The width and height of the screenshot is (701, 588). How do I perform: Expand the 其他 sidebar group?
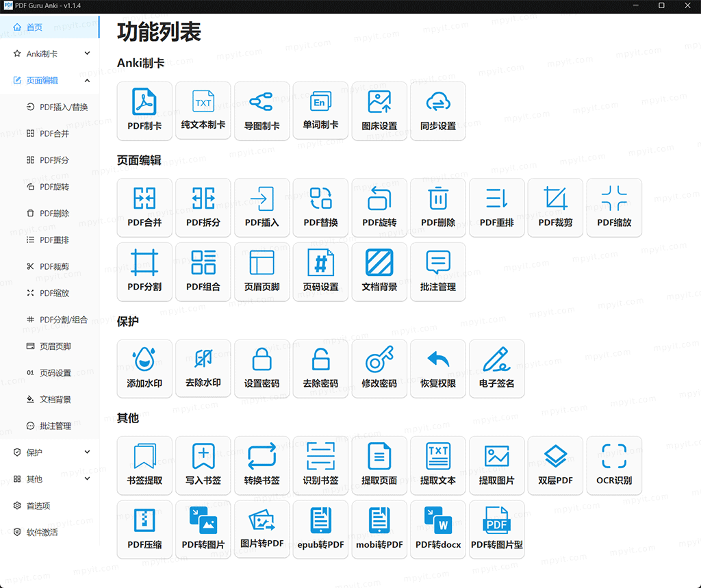[x=49, y=479]
